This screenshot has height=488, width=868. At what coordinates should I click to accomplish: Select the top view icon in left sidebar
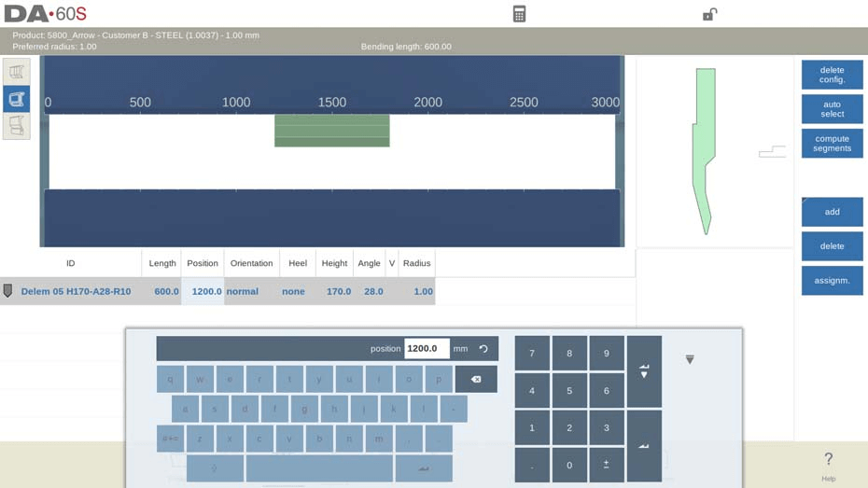point(17,72)
